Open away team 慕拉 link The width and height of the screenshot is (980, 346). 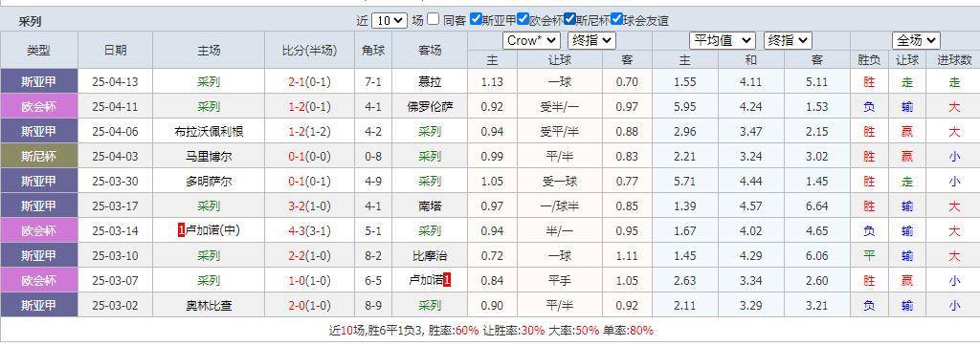coord(430,82)
